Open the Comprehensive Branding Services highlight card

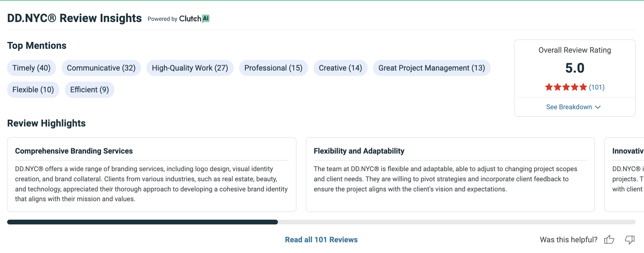click(152, 175)
